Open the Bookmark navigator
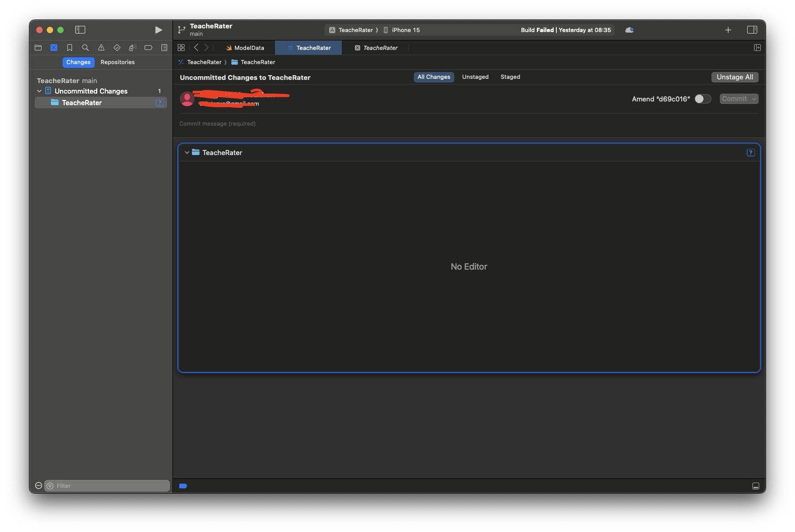This screenshot has height=532, width=795. [69, 47]
